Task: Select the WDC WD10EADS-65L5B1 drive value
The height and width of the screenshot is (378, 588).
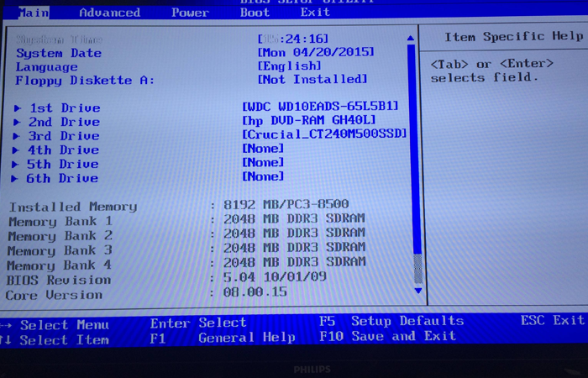Action: 320,107
